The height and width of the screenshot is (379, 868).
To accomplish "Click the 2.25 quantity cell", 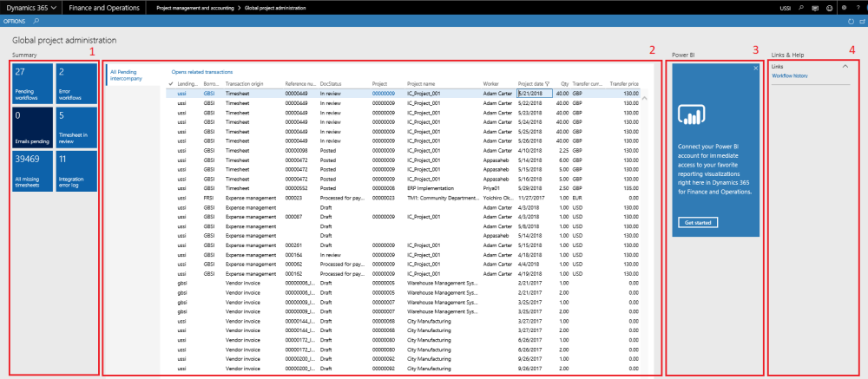I will point(563,151).
